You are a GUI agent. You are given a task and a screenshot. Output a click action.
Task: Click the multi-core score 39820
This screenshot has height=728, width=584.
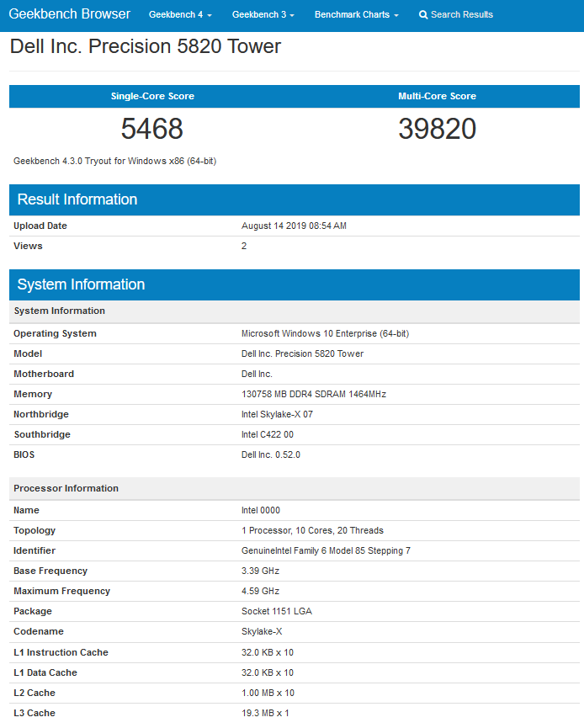437,129
